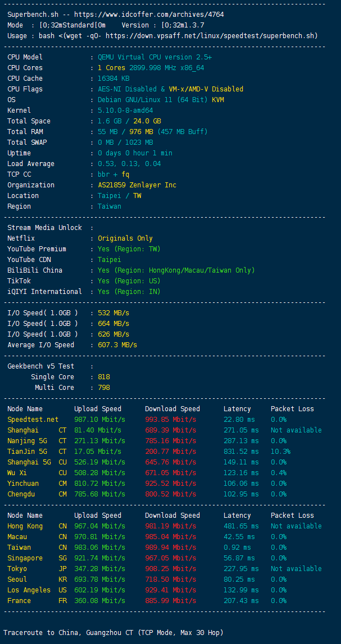Select the CPU Model value text

[x=154, y=57]
